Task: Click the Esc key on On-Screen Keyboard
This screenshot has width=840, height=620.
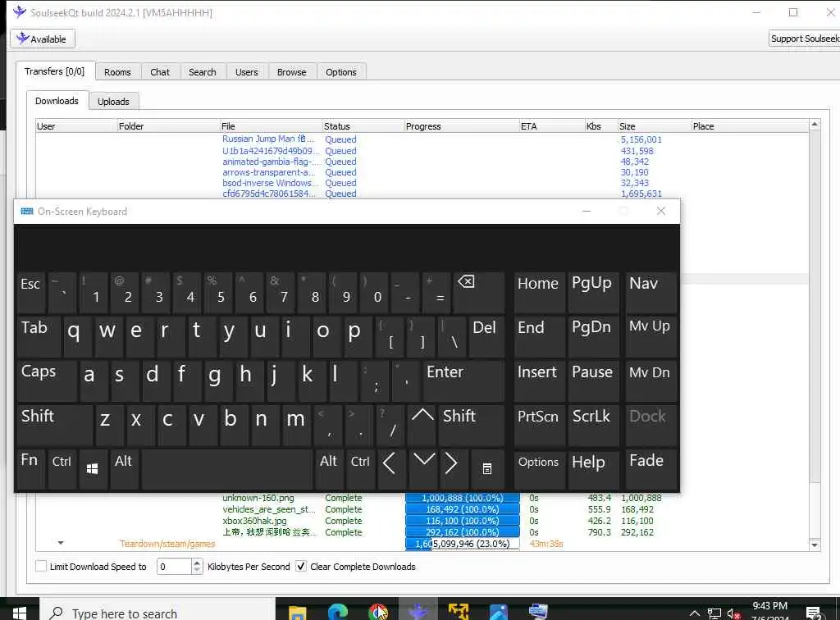Action: coord(31,292)
